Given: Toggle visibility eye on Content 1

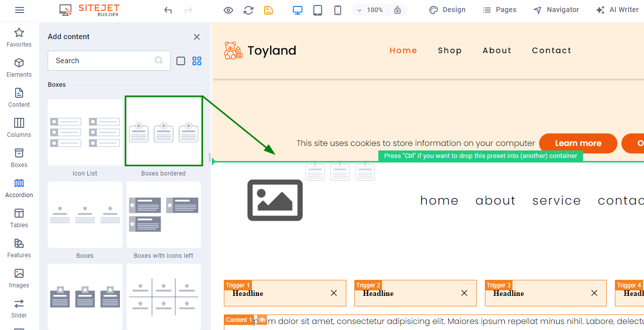Looking at the screenshot, I should [262, 320].
